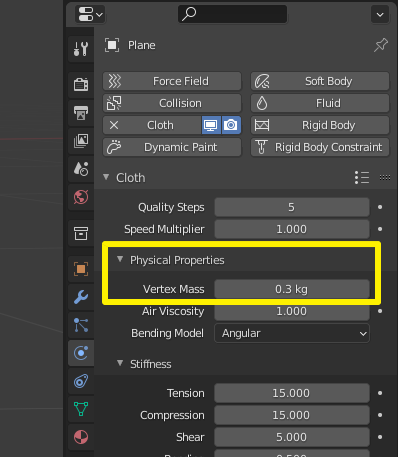Animate Air Viscosity property dot
This screenshot has width=398, height=457.
pyautogui.click(x=380, y=311)
